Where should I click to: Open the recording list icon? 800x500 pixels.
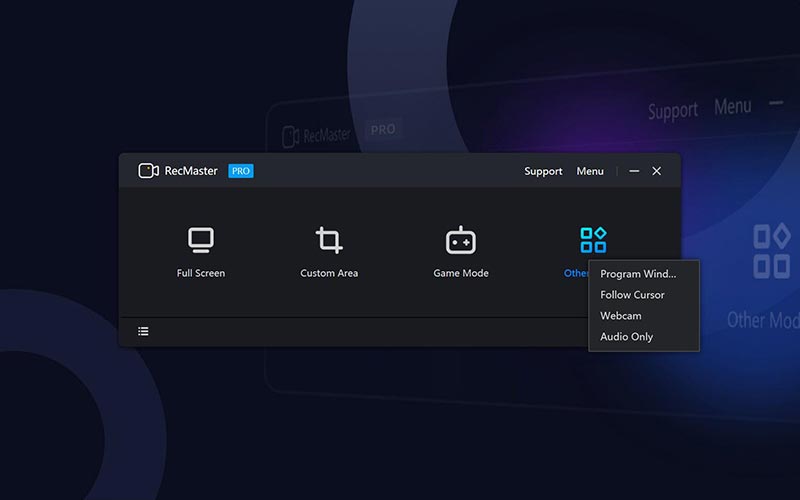(143, 332)
